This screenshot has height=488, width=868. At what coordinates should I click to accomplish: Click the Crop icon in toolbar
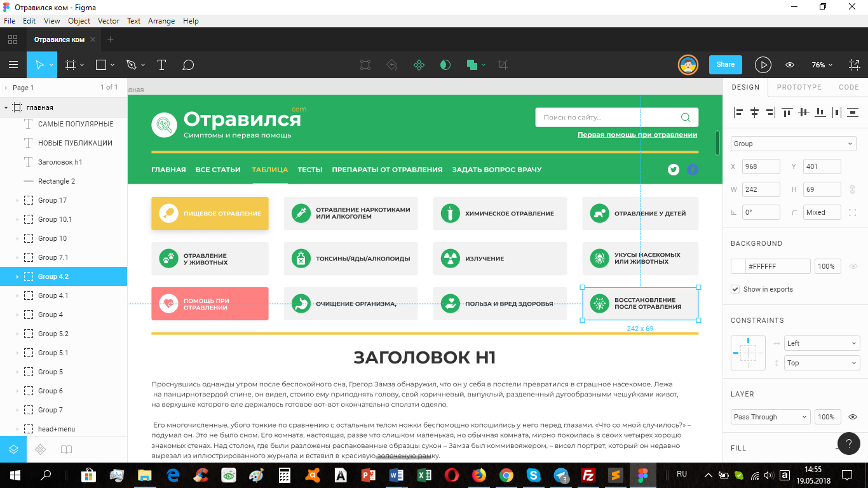click(x=503, y=65)
